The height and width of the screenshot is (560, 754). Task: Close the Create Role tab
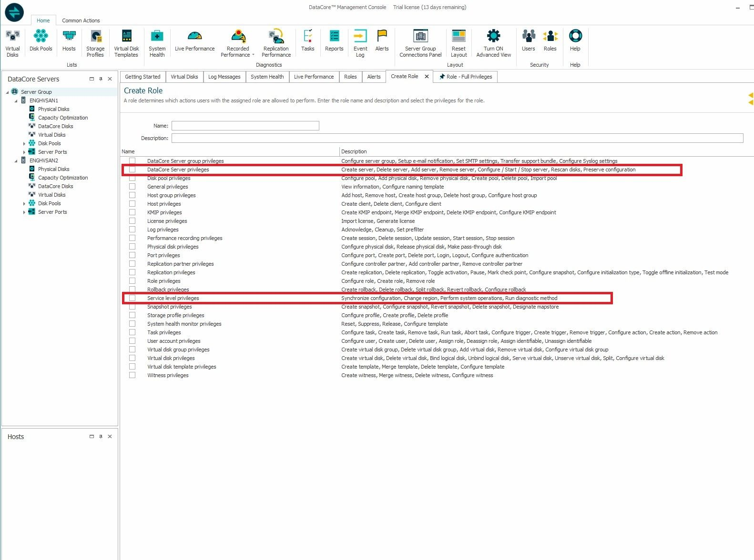(427, 76)
